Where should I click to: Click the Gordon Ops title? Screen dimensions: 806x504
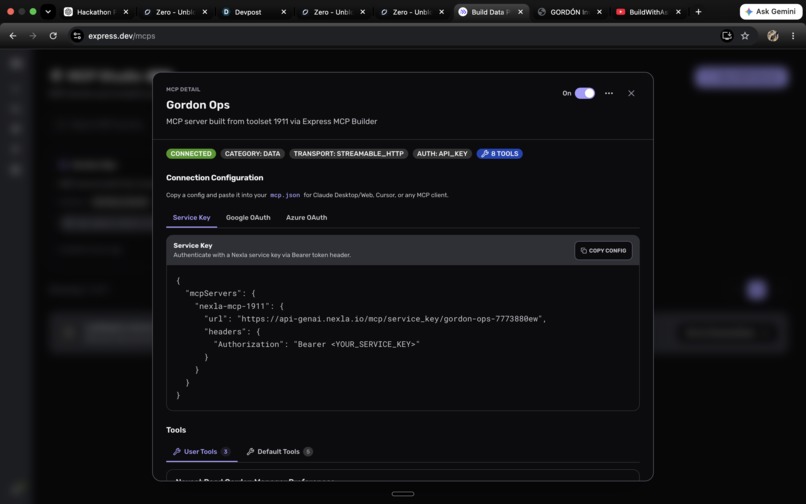point(198,105)
